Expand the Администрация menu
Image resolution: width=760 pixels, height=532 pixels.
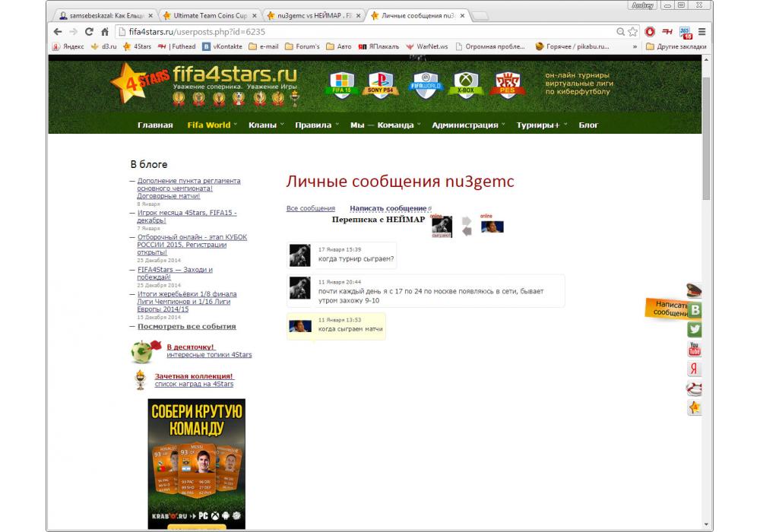tap(468, 125)
